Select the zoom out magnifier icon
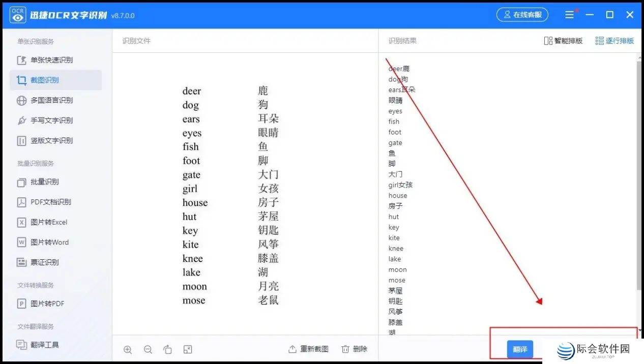 tap(148, 349)
